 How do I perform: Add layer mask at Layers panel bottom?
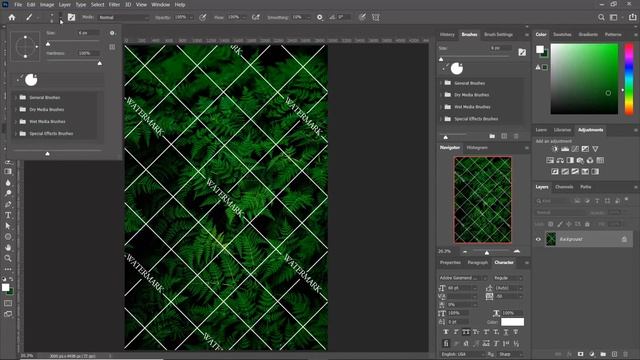click(580, 354)
